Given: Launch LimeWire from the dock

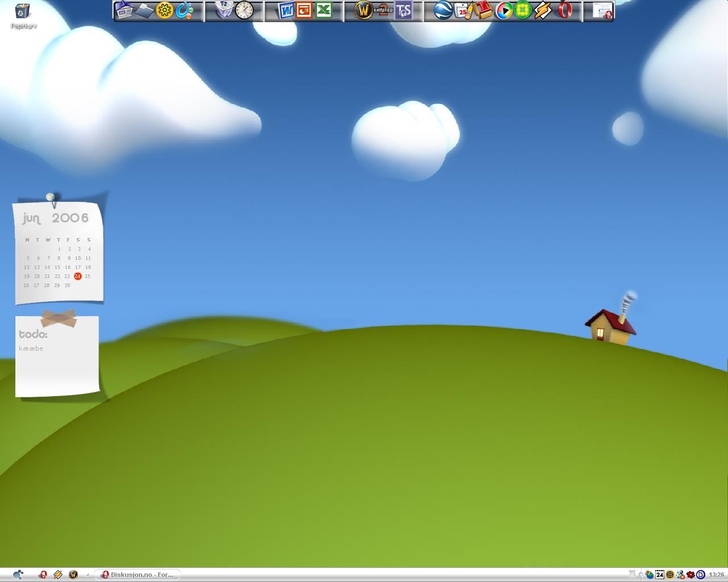Looking at the screenshot, I should tap(523, 10).
